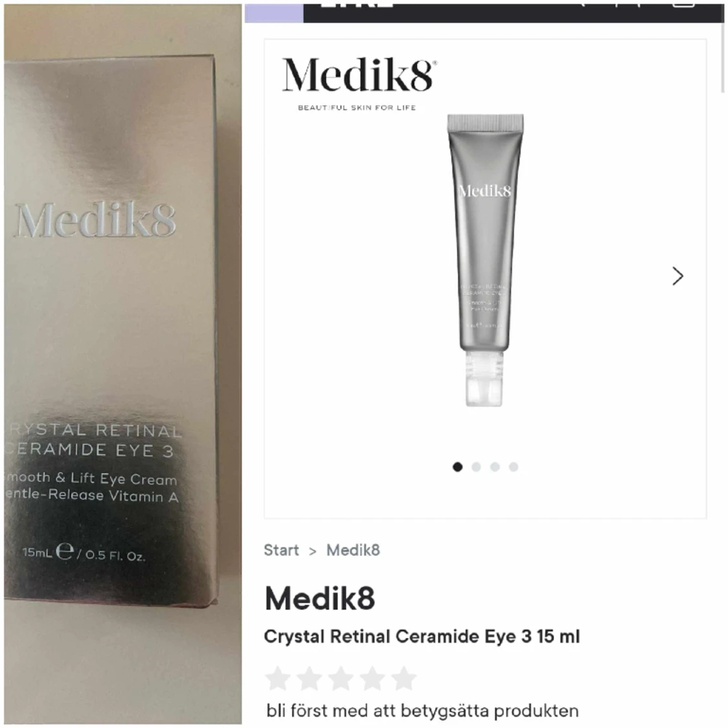Screen dimensions: 728x728
Task: Click 'bli först med att betygsätta produkten'
Action: click(422, 711)
